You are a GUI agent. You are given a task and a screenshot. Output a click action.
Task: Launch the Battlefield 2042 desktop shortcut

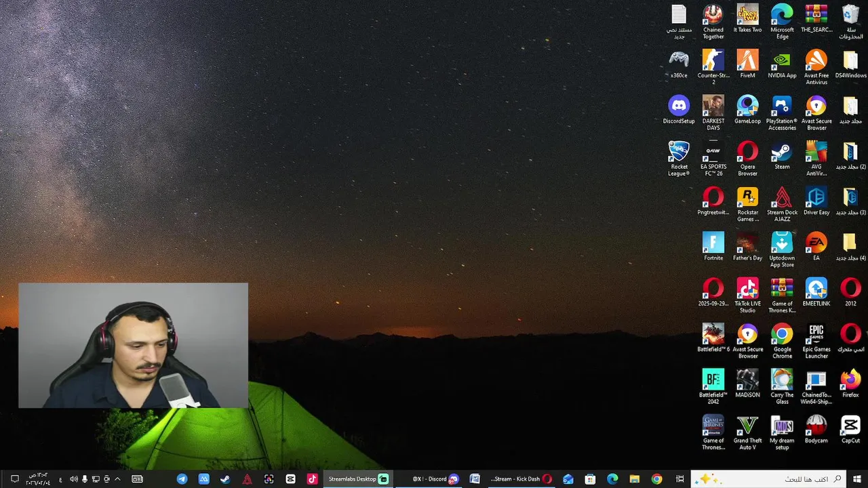[x=713, y=386]
